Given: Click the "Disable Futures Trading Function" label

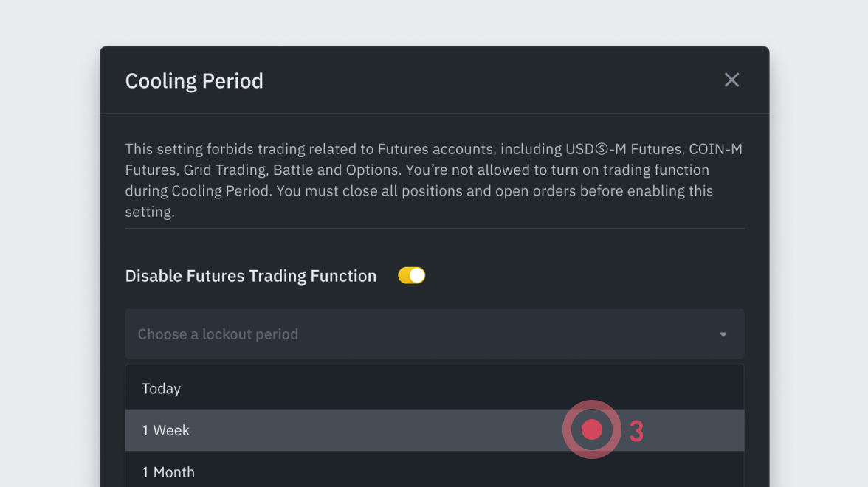Looking at the screenshot, I should coord(251,276).
